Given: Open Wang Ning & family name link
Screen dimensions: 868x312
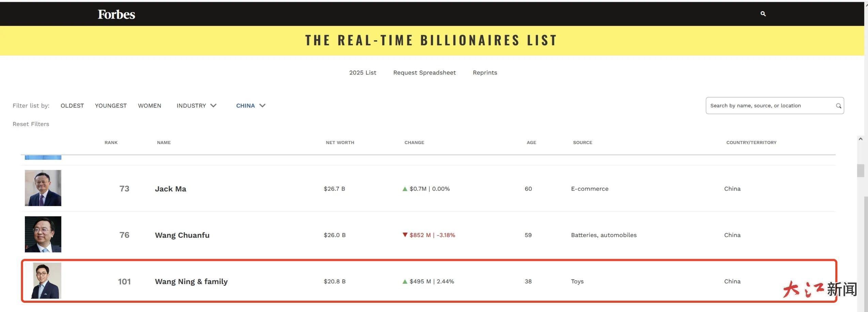Looking at the screenshot, I should click(191, 281).
